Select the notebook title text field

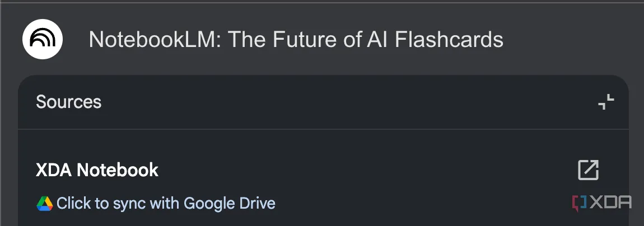(296, 40)
